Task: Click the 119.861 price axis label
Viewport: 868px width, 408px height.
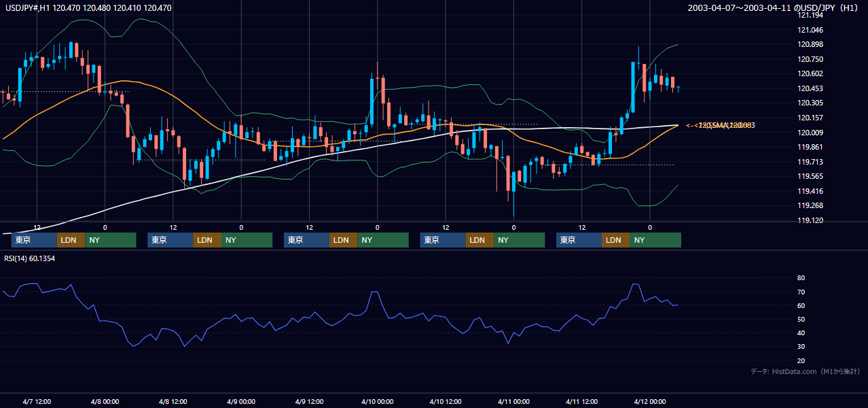Action: pyautogui.click(x=810, y=147)
